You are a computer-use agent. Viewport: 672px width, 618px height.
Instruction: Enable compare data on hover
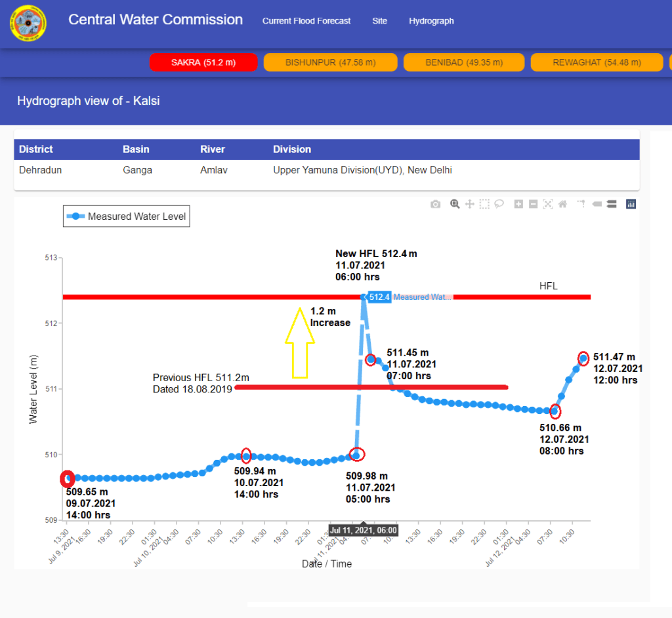612,204
